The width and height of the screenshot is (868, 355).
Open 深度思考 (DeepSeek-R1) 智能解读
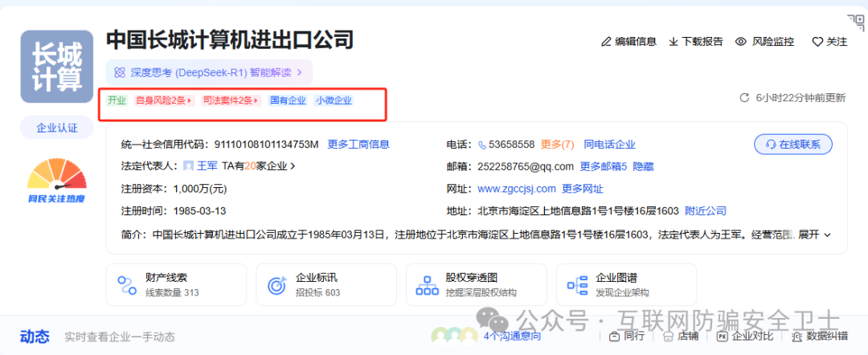209,72
